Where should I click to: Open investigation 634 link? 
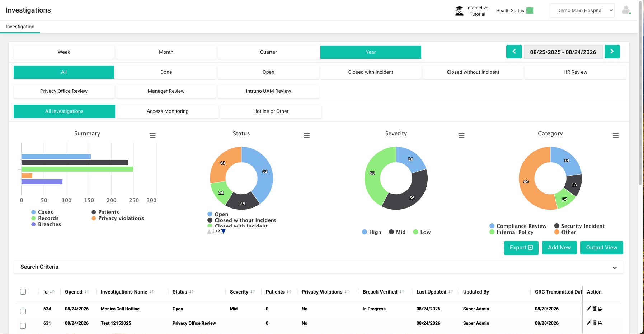coord(47,309)
